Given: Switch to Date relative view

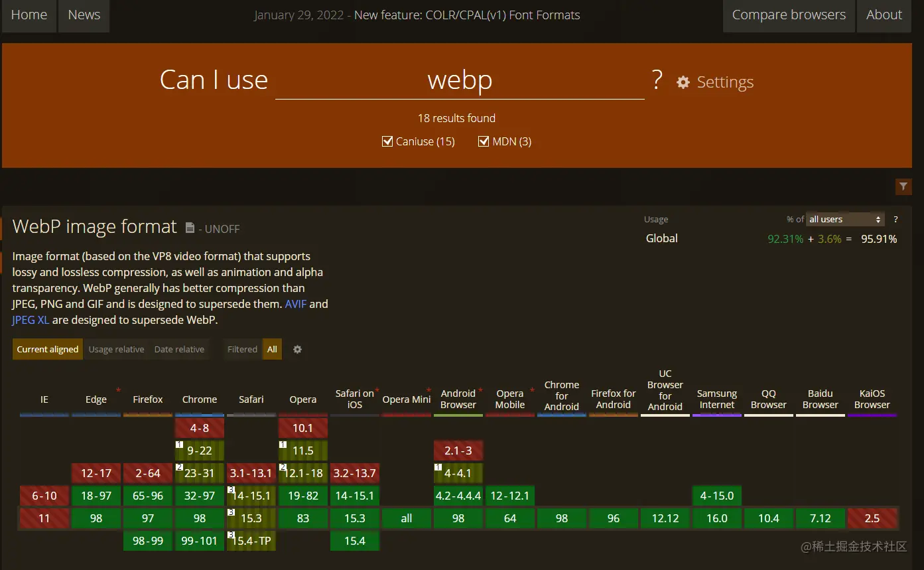Looking at the screenshot, I should [x=179, y=349].
